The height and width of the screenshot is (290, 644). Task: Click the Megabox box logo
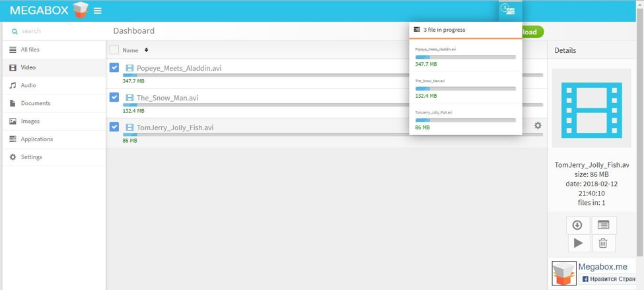tap(81, 11)
